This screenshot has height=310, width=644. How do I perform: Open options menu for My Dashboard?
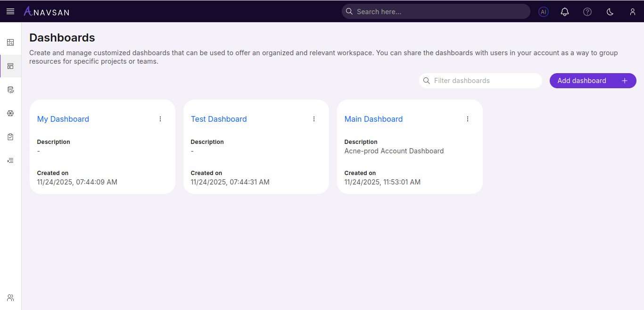[x=160, y=118]
